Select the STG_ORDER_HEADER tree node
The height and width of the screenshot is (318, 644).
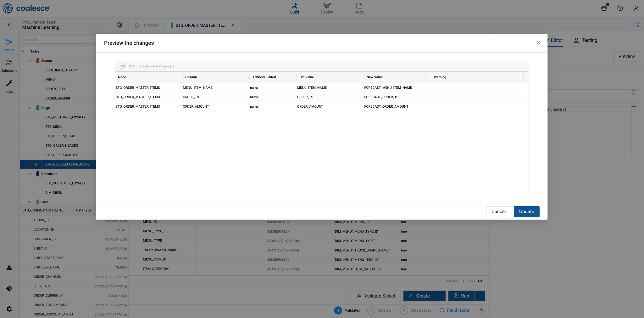click(x=62, y=145)
